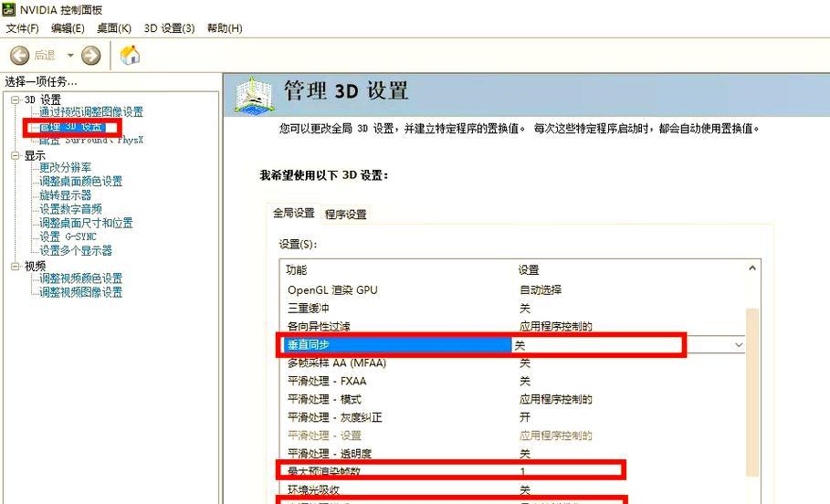Open the Home icon in toolbar

[131, 55]
